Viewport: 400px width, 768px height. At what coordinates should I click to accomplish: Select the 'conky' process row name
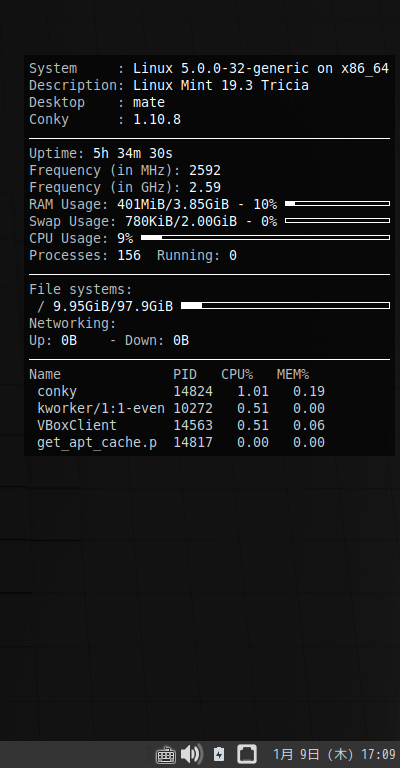pos(57,392)
